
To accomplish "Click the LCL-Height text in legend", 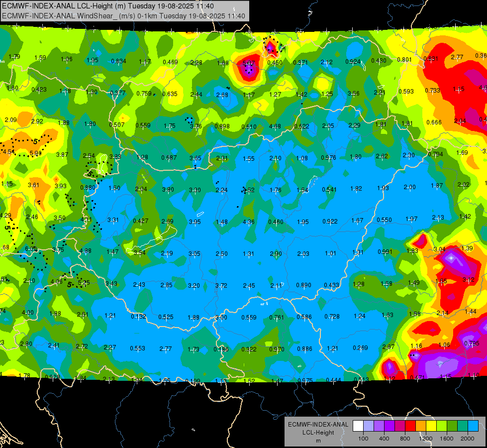I will click(318, 433).
